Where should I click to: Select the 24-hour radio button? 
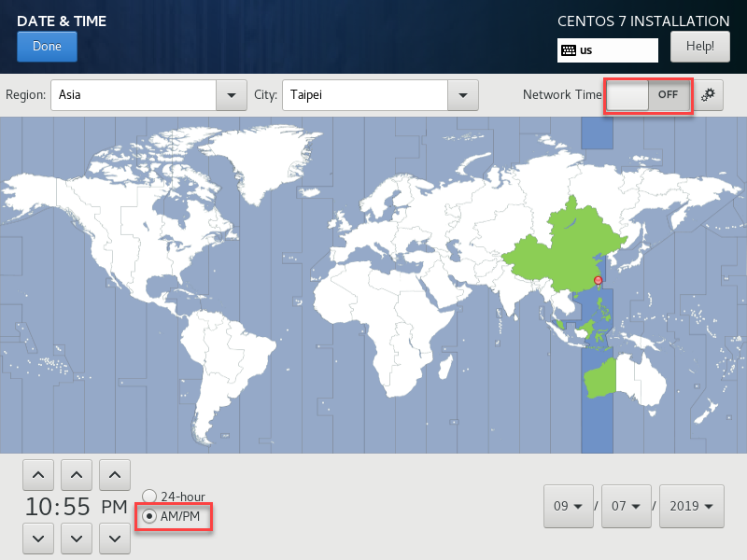149,497
